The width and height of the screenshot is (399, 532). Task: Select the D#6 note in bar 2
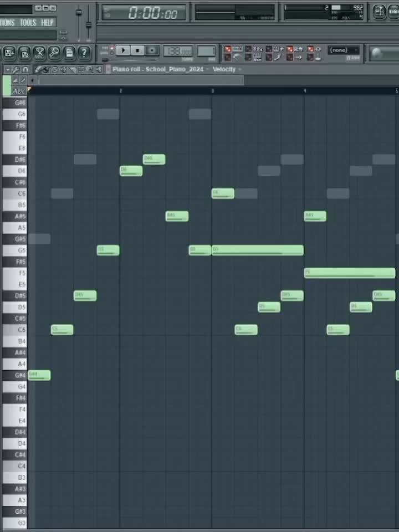(154, 159)
